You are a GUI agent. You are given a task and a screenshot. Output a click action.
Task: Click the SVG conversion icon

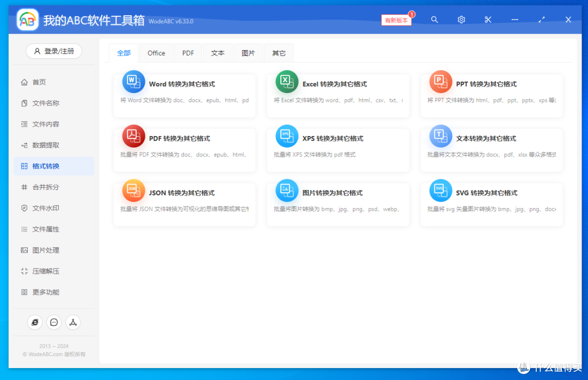(440, 191)
